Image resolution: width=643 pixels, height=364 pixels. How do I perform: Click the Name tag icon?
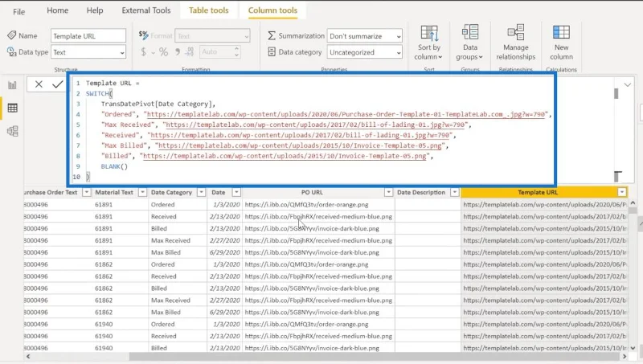click(12, 35)
